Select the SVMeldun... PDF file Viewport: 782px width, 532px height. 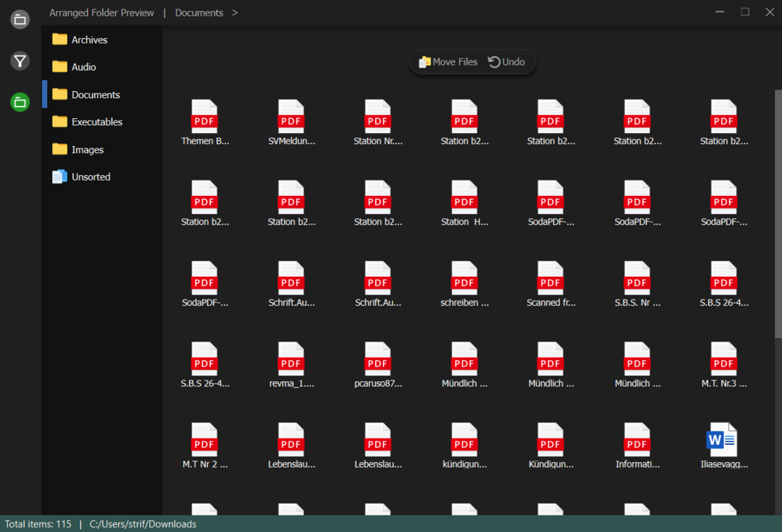[291, 123]
